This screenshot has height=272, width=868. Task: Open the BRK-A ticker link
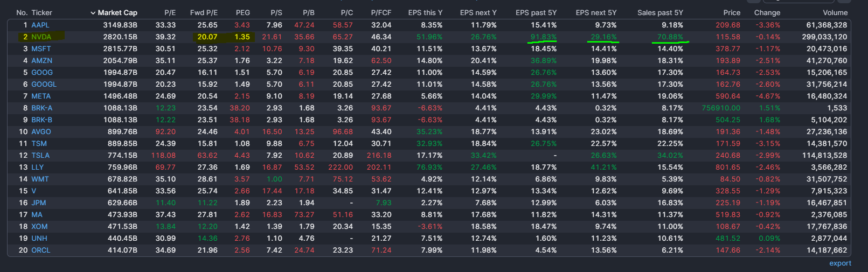click(x=41, y=108)
